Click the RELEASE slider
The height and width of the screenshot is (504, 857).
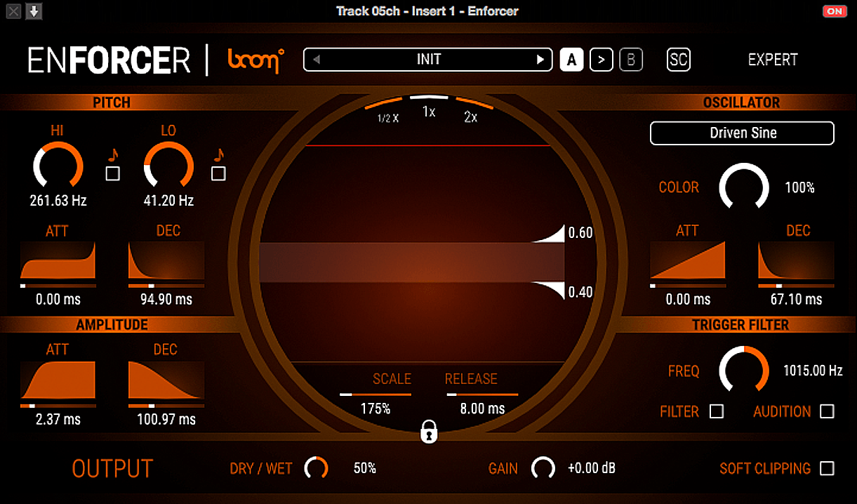(482, 395)
